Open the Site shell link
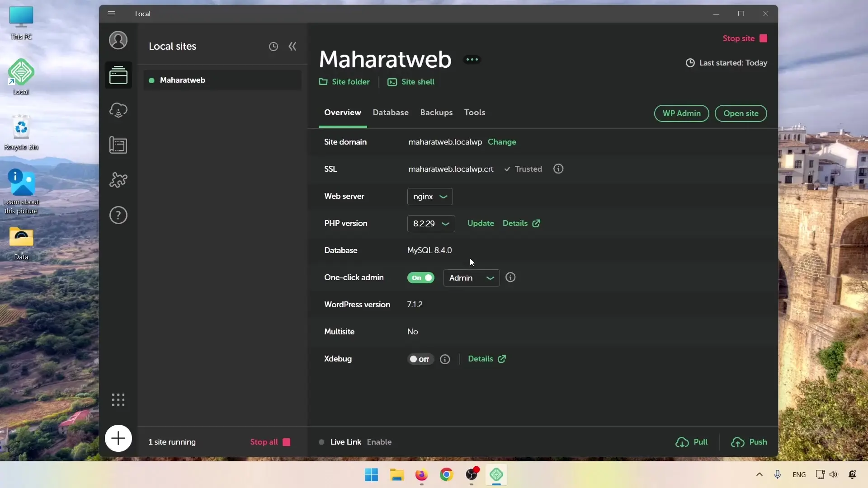This screenshot has height=488, width=868. coord(411,82)
